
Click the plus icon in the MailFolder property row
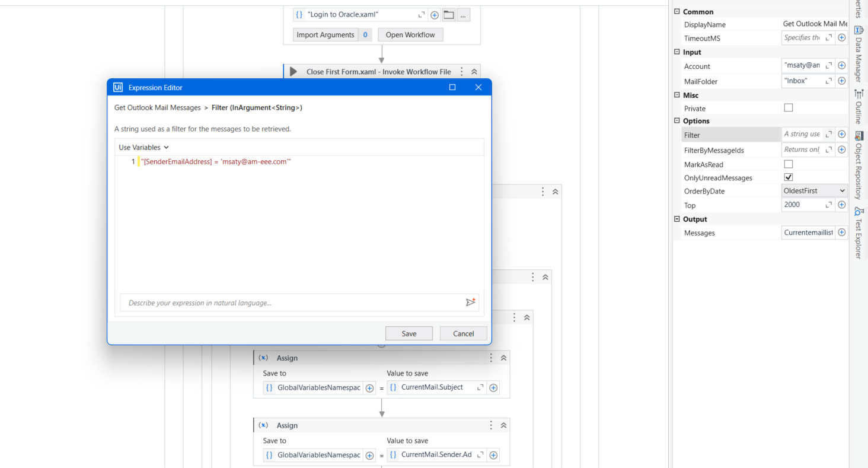coord(841,81)
